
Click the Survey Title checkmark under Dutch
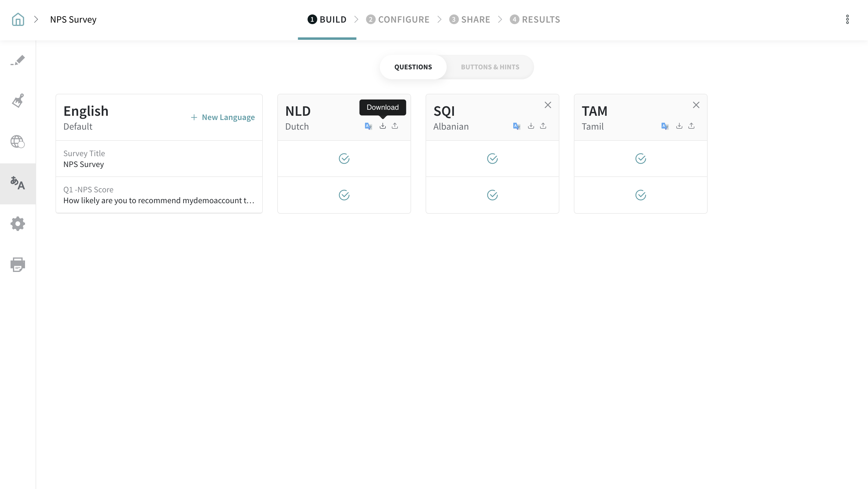[x=344, y=159]
